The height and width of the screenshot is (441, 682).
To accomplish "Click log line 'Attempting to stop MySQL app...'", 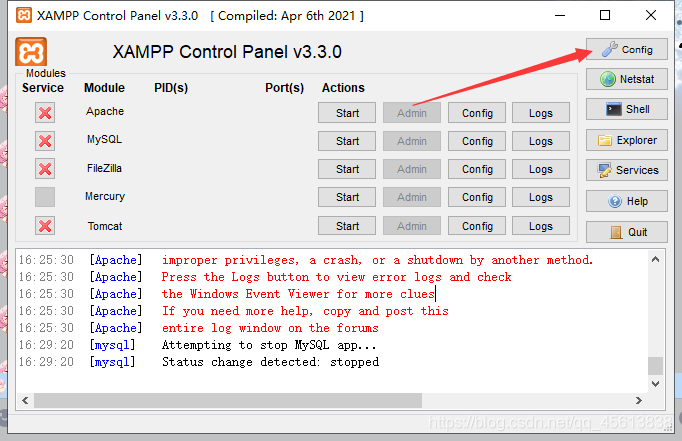I will (269, 345).
